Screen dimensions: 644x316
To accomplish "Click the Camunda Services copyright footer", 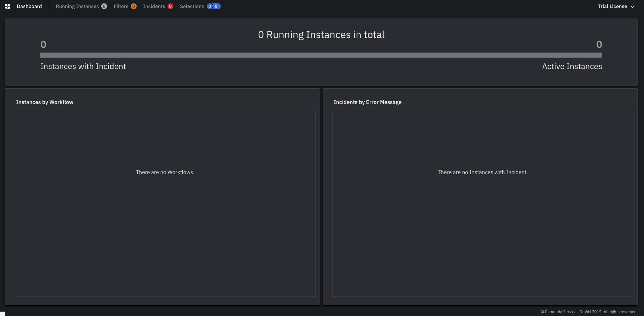I will 589,312.
